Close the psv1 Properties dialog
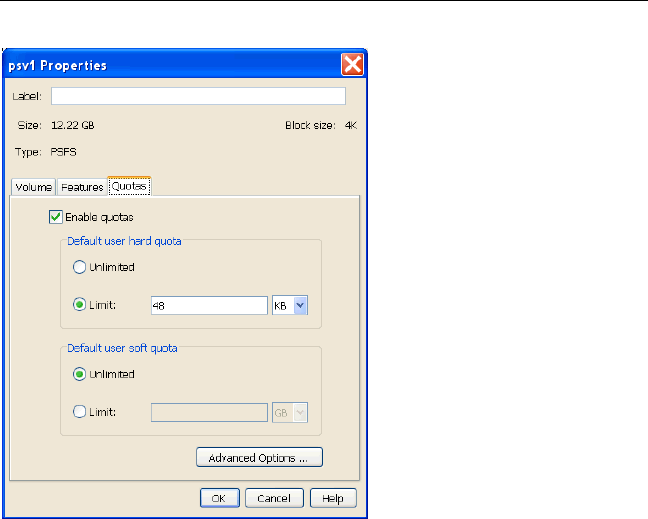 353,64
